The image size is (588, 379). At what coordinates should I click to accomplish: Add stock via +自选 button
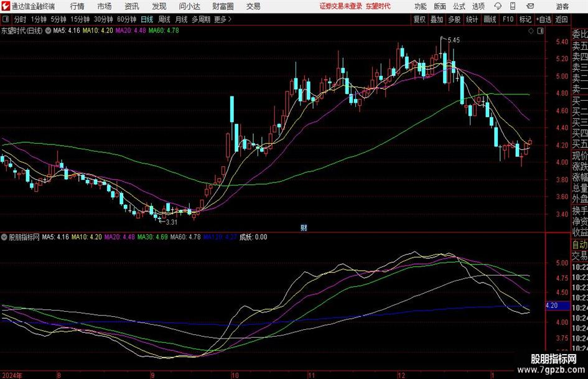pyautogui.click(x=544, y=19)
